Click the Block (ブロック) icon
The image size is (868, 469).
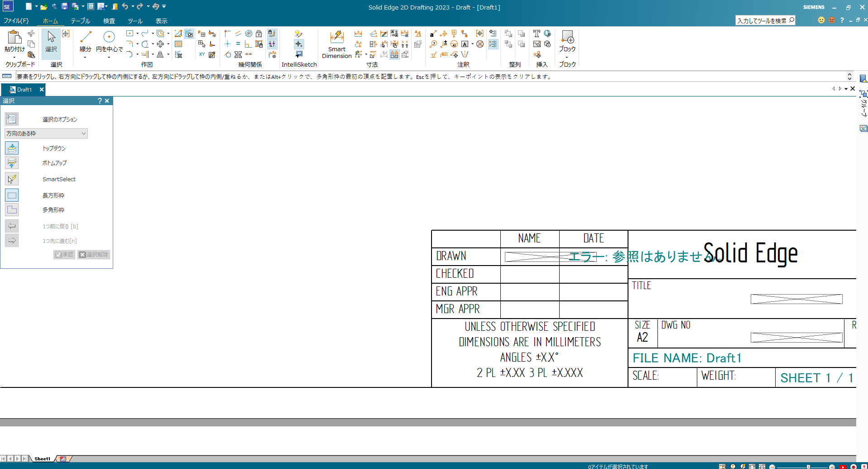click(567, 37)
